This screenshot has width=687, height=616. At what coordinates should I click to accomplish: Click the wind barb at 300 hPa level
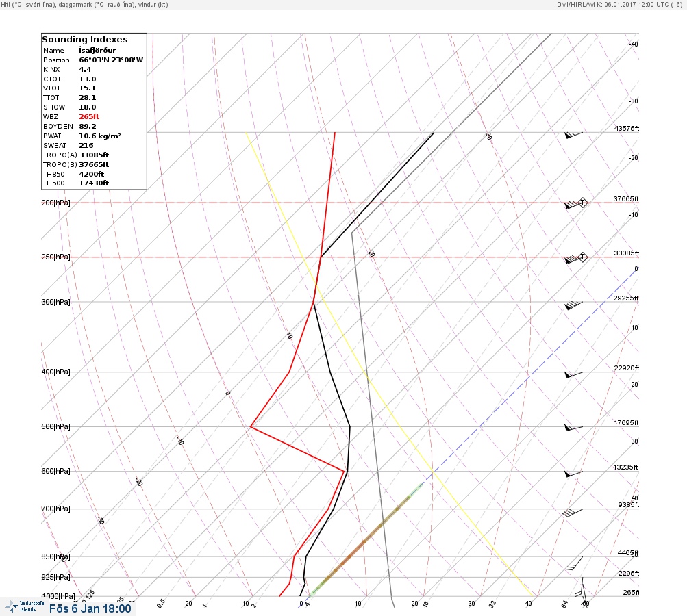pos(573,305)
